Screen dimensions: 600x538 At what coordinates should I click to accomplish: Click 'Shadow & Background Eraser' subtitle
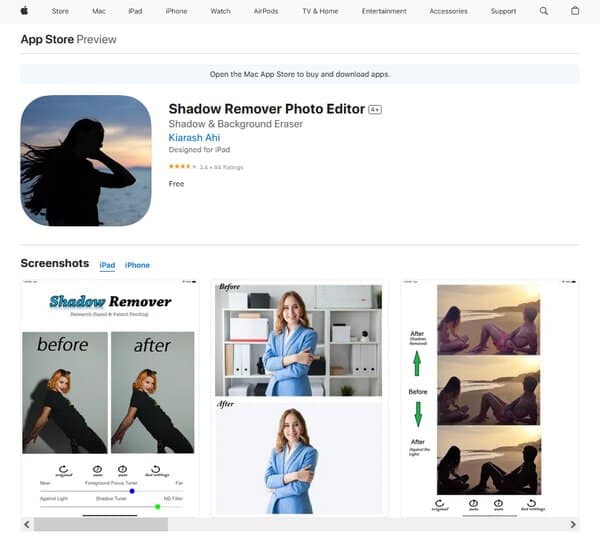tap(236, 124)
